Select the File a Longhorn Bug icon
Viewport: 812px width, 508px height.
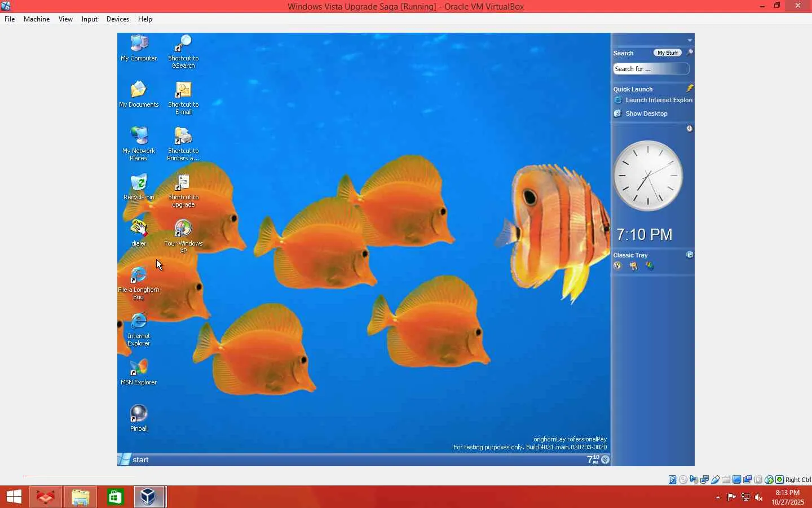(139, 283)
